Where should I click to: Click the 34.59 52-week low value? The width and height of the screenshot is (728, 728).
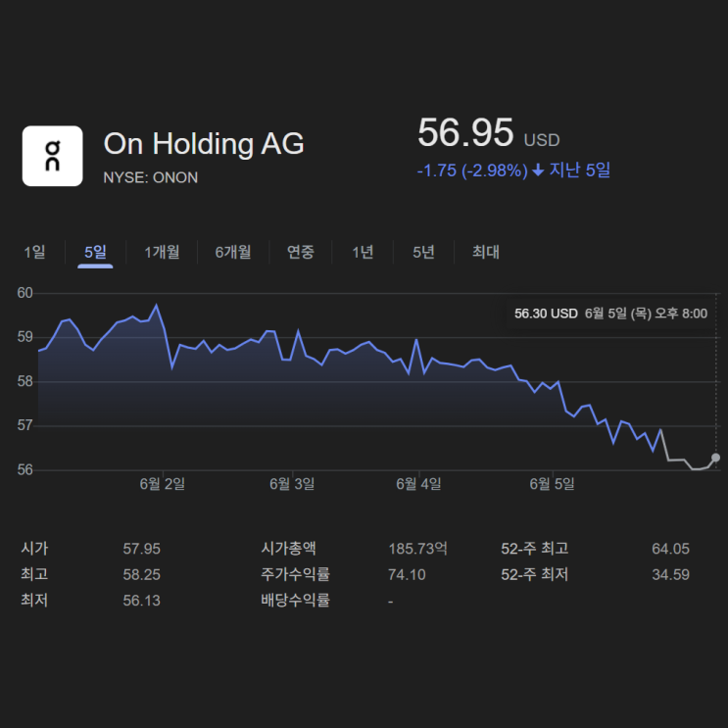click(x=670, y=575)
